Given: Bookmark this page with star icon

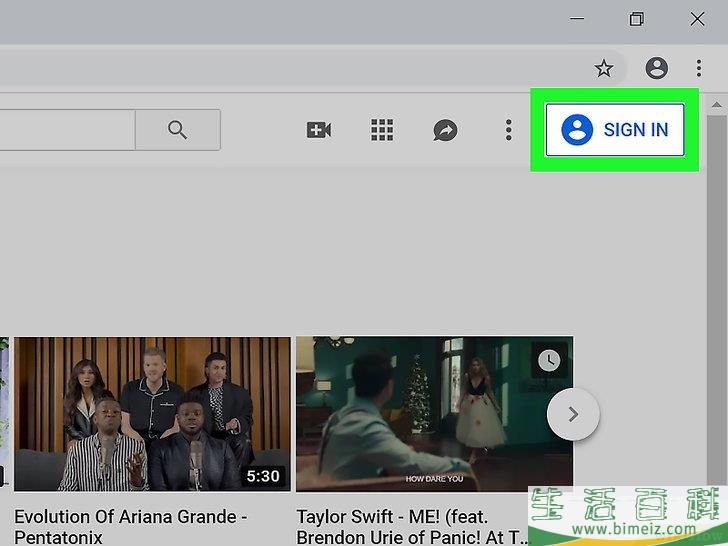Looking at the screenshot, I should pyautogui.click(x=604, y=69).
